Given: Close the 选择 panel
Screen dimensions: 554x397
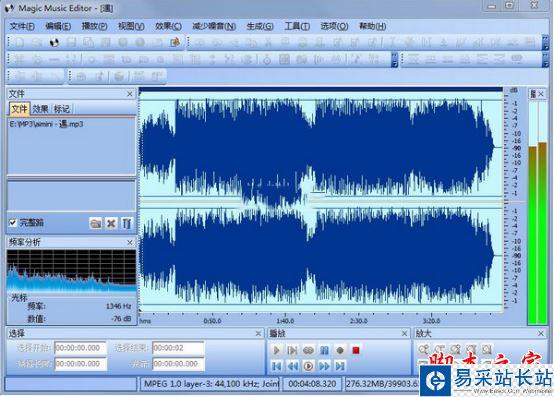Looking at the screenshot, I should click(x=258, y=333).
